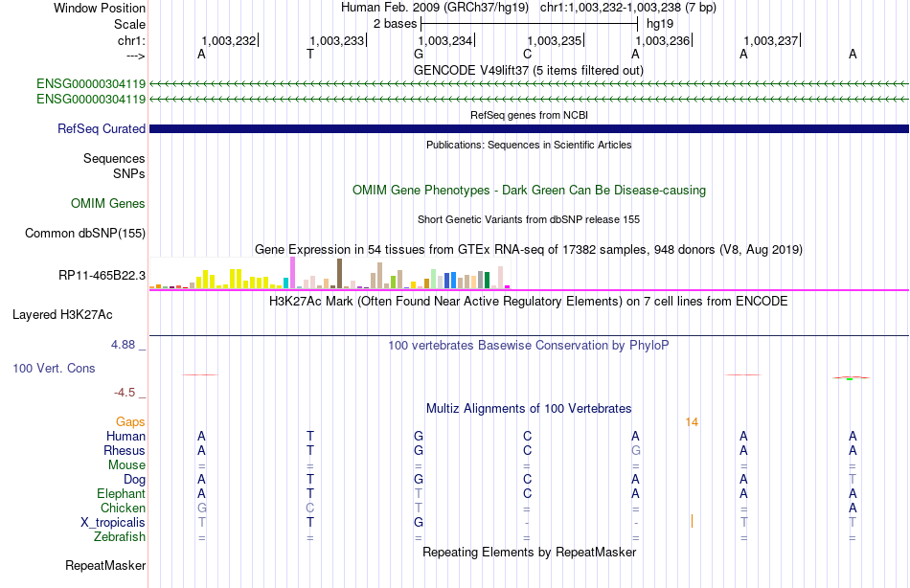
Task: Click the Zebrafish alignment row label
Action: [x=120, y=537]
